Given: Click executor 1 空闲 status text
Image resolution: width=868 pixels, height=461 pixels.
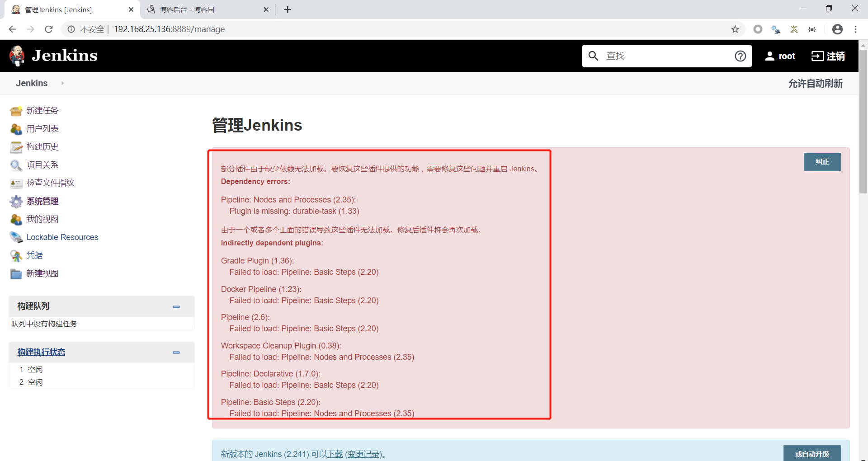Looking at the screenshot, I should point(35,370).
